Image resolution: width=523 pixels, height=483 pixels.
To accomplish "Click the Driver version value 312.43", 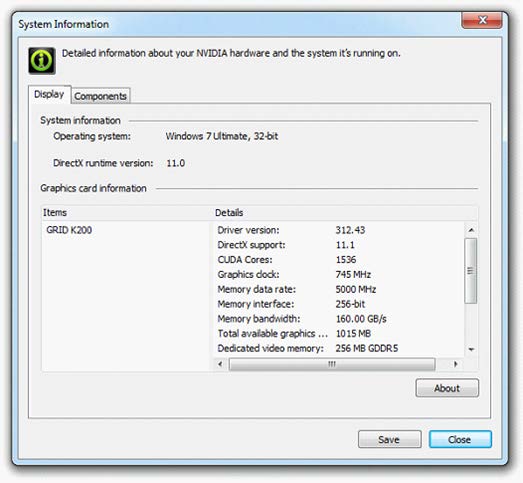I will (x=350, y=230).
